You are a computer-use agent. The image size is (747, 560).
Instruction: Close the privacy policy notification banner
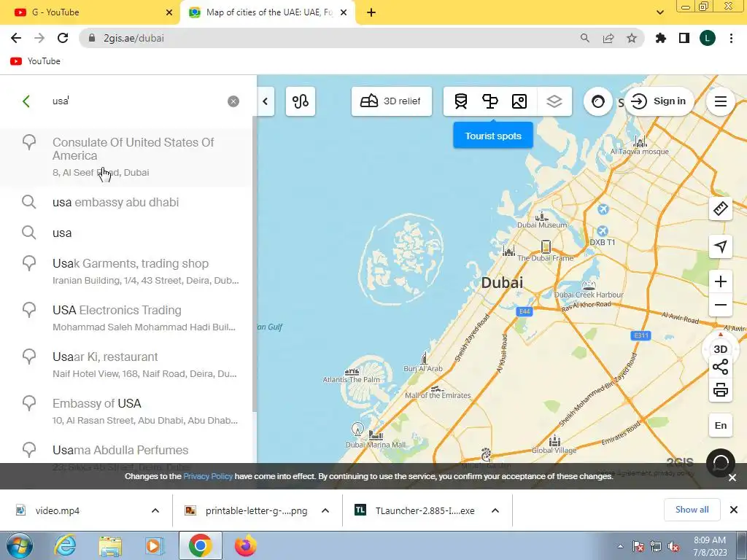(x=732, y=477)
